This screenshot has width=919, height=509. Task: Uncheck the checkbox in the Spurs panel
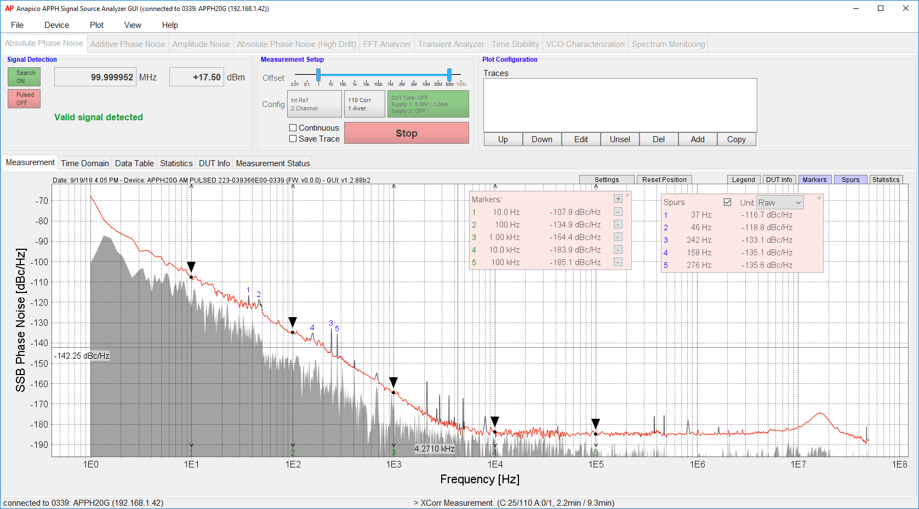click(727, 203)
